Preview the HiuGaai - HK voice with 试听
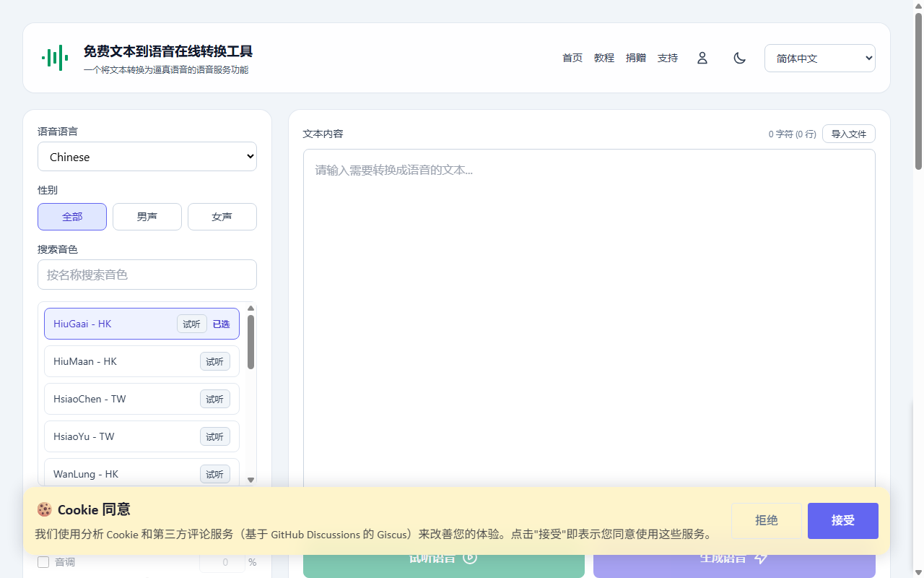This screenshot has width=924, height=578. (192, 324)
